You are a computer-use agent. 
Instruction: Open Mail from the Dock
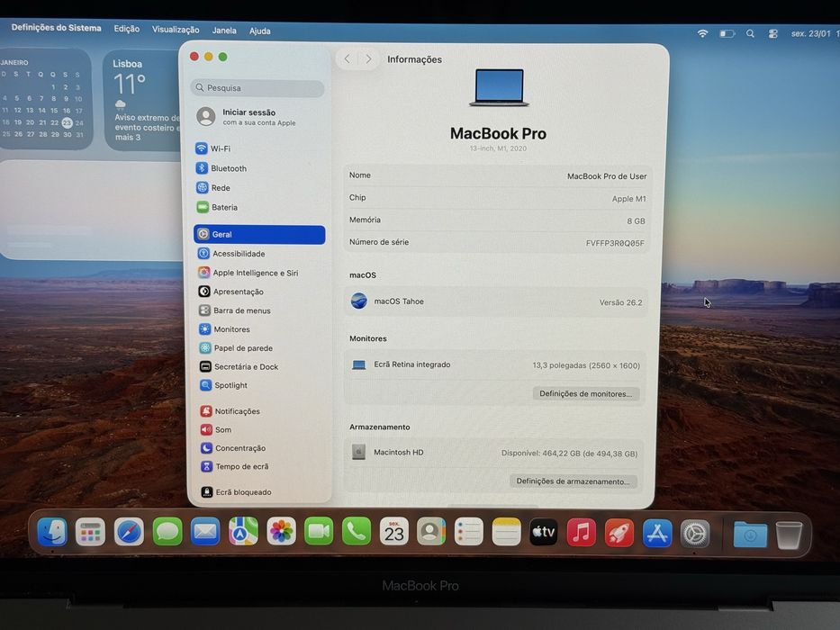tap(205, 532)
